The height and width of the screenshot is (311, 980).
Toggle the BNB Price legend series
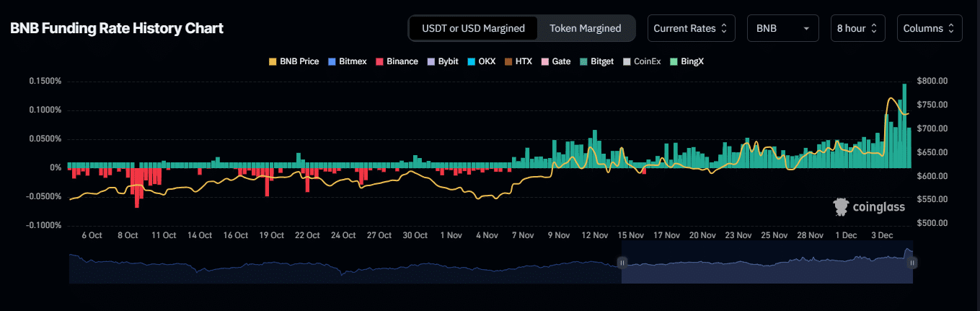(x=293, y=61)
